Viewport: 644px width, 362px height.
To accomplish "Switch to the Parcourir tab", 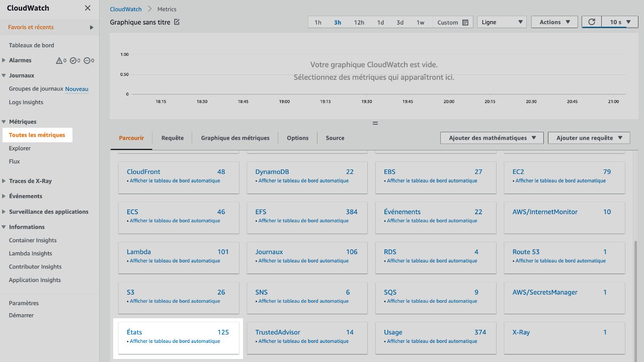I will pyautogui.click(x=131, y=138).
